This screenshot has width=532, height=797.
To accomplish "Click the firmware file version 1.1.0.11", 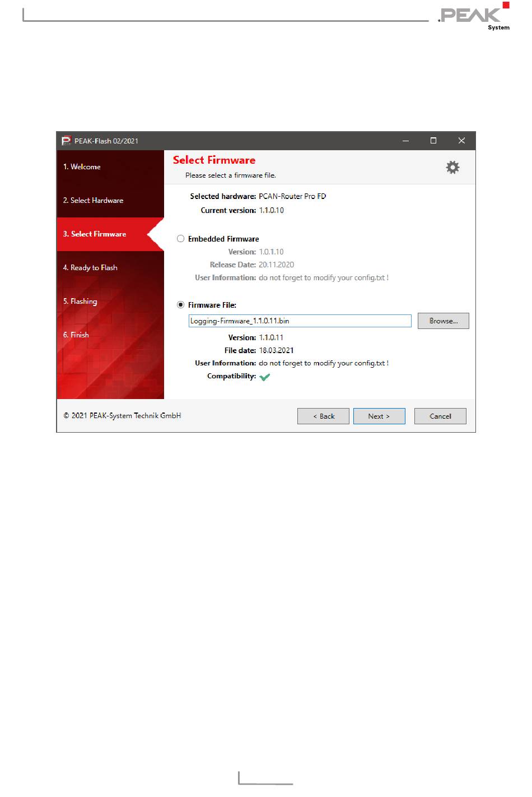I will pyautogui.click(x=271, y=337).
